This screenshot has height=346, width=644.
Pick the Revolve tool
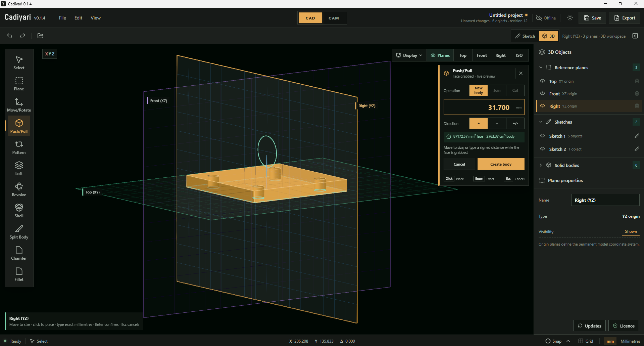tap(19, 190)
